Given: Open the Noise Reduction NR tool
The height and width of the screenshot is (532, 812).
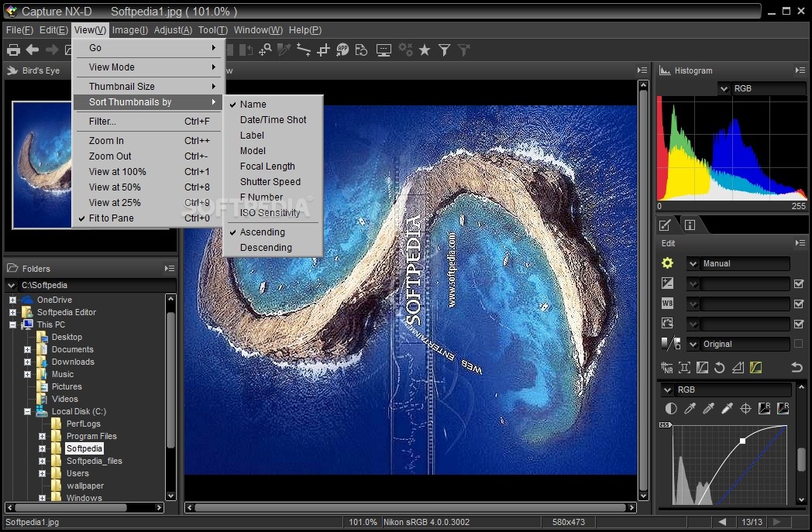Looking at the screenshot, I should tap(667, 367).
